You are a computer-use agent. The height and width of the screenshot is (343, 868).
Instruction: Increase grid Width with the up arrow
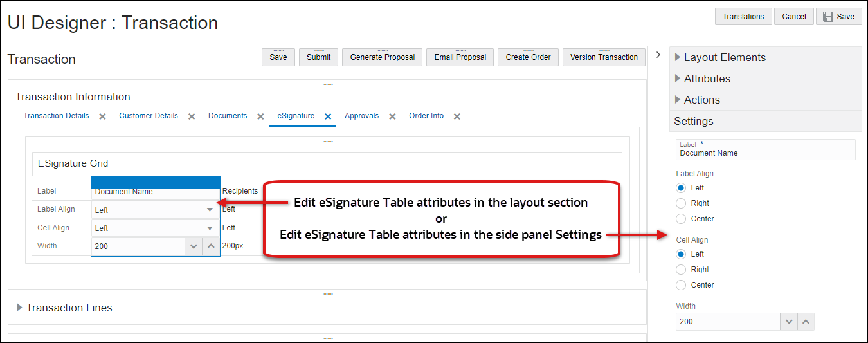pos(211,246)
